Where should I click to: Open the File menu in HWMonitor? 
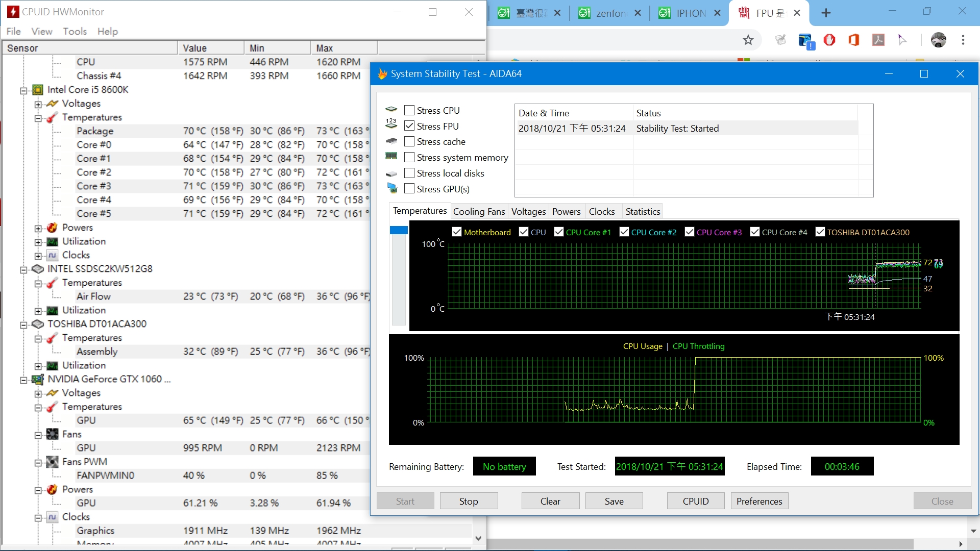pos(13,31)
